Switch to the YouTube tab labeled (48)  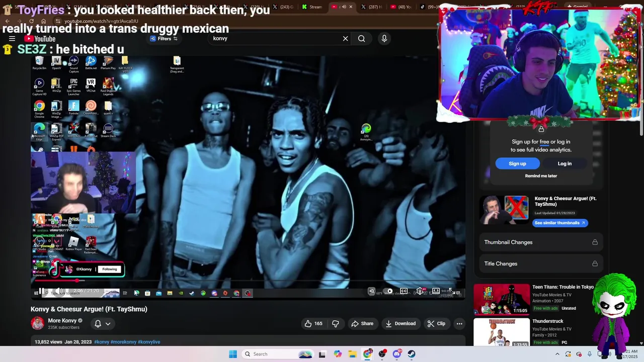click(x=401, y=7)
